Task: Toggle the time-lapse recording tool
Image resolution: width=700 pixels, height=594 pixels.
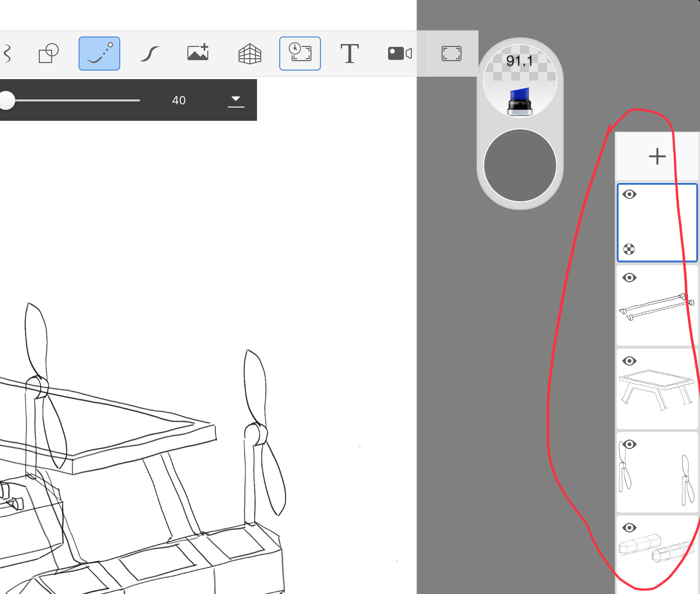Action: [300, 54]
